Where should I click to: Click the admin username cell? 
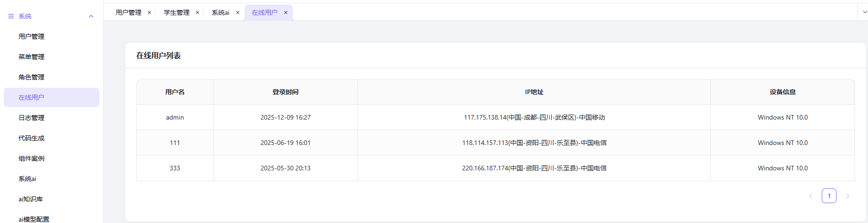coord(175,117)
